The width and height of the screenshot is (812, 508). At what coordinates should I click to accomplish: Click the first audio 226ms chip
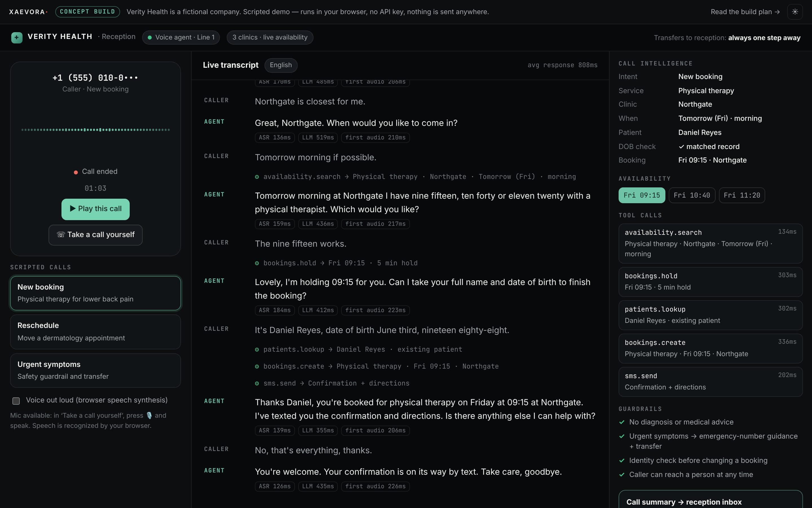click(375, 486)
